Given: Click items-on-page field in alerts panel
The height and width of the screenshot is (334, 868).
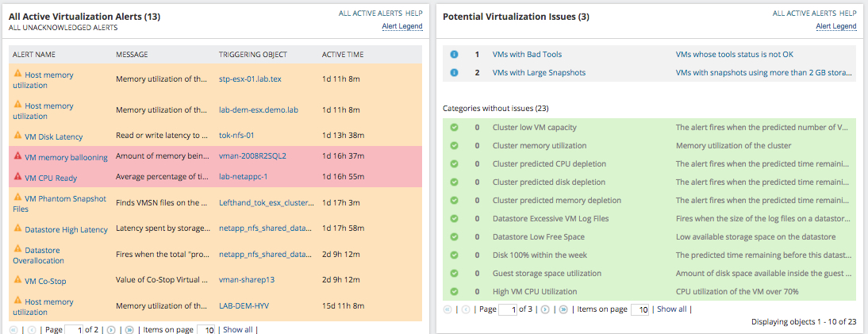Looking at the screenshot, I should 206,329.
